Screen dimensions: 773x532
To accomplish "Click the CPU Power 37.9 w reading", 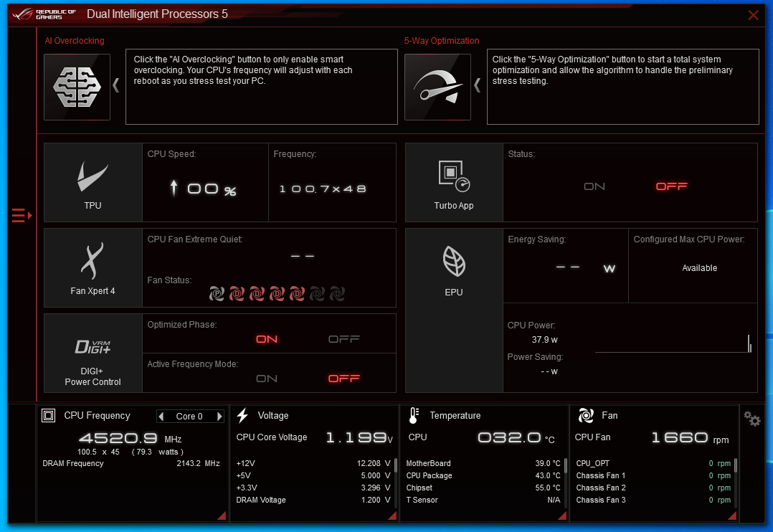I will pyautogui.click(x=544, y=340).
